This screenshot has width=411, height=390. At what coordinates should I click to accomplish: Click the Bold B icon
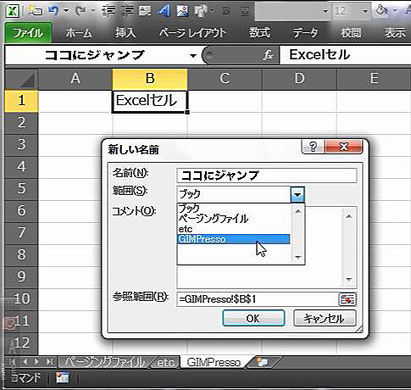click(226, 11)
